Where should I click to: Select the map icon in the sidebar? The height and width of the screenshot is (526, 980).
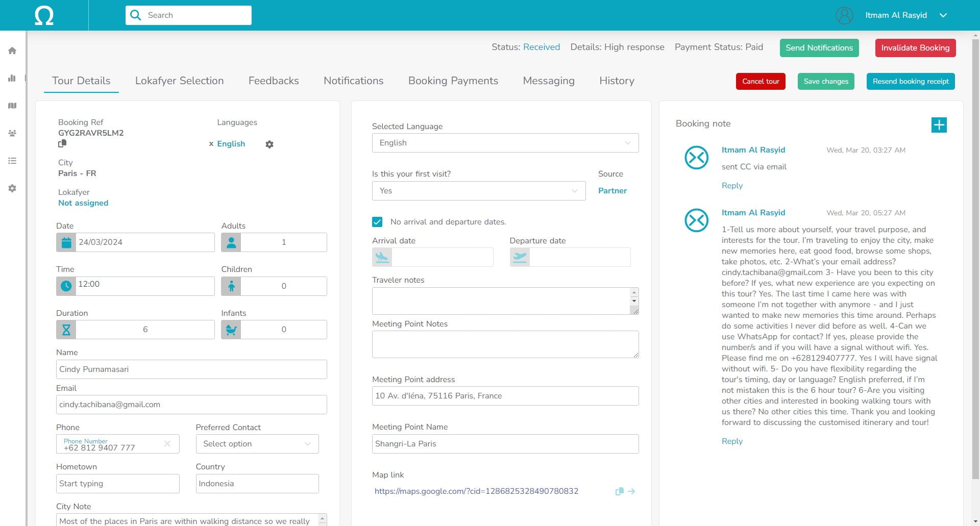[12, 106]
